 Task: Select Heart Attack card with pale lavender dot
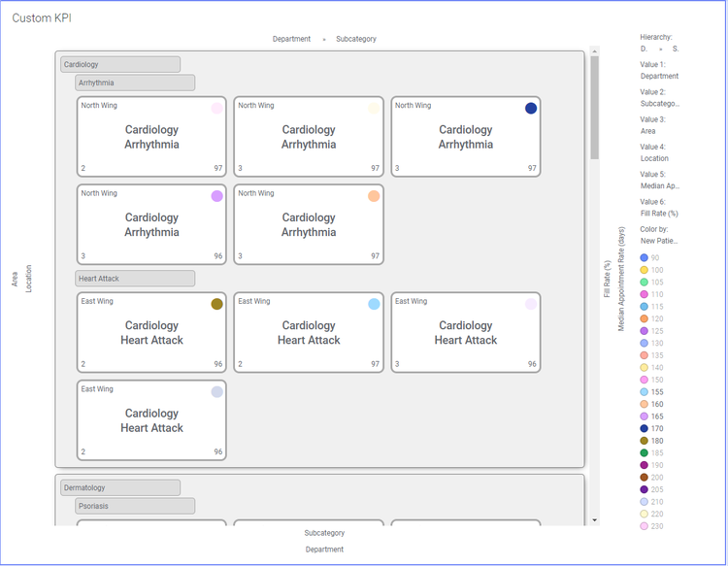tap(466, 332)
